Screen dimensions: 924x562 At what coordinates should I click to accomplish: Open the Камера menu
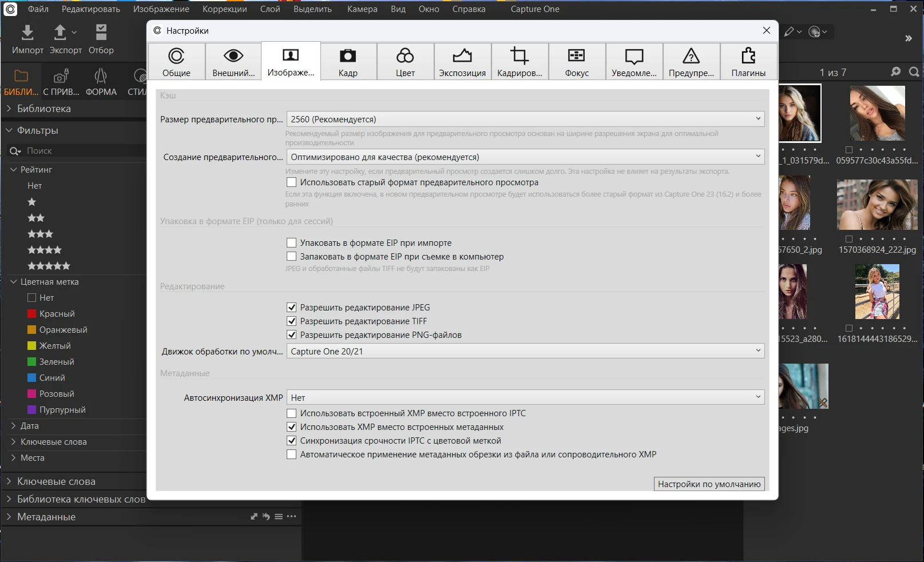click(362, 9)
